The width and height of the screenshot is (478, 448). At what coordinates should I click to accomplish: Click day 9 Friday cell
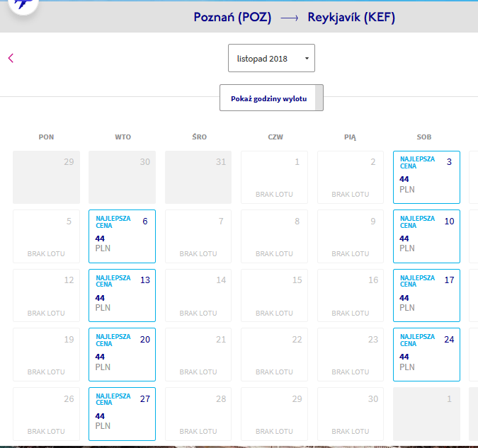point(351,236)
